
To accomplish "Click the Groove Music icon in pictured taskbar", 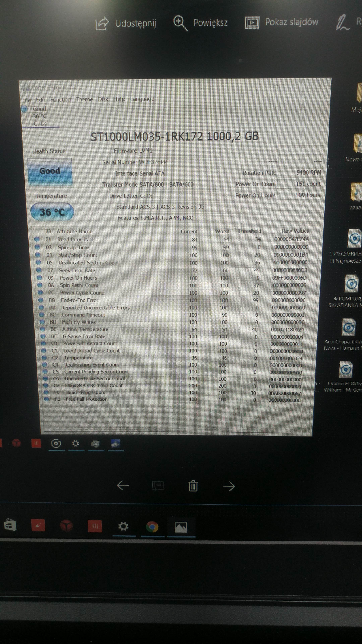I will coord(56,443).
